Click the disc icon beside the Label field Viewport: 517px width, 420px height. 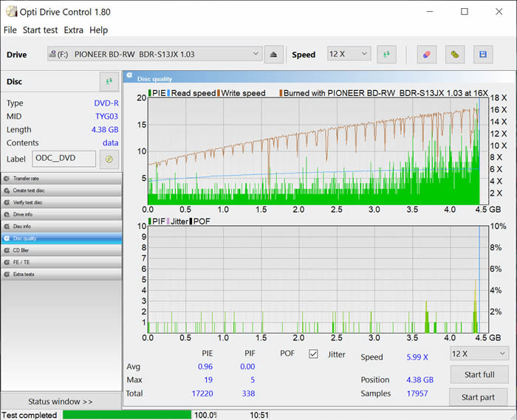pyautogui.click(x=109, y=159)
